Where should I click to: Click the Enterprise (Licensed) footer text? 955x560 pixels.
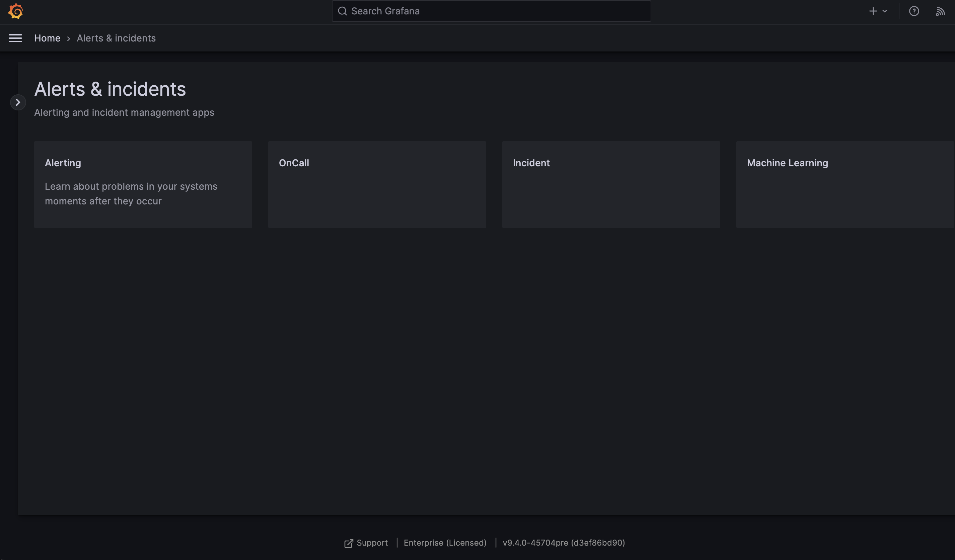[445, 543]
